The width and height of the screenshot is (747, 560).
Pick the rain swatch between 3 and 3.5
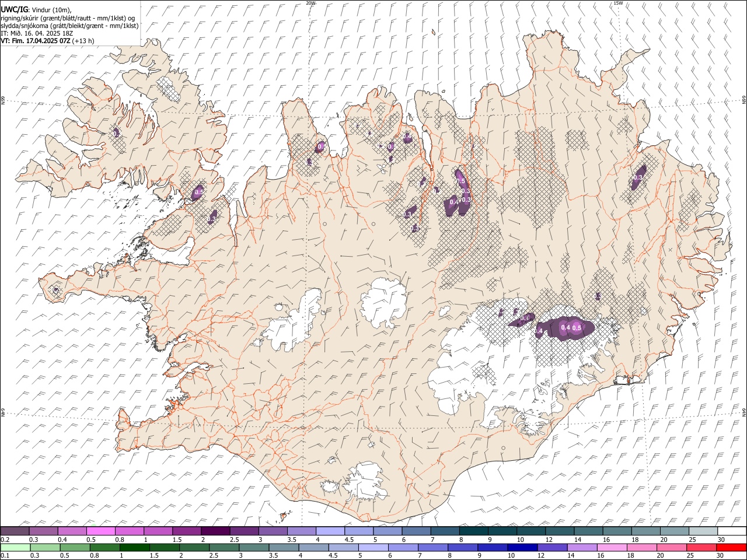click(x=254, y=548)
